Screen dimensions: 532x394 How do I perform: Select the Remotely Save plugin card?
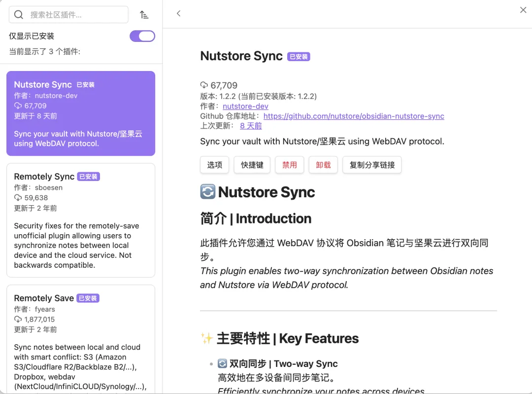tap(81, 339)
